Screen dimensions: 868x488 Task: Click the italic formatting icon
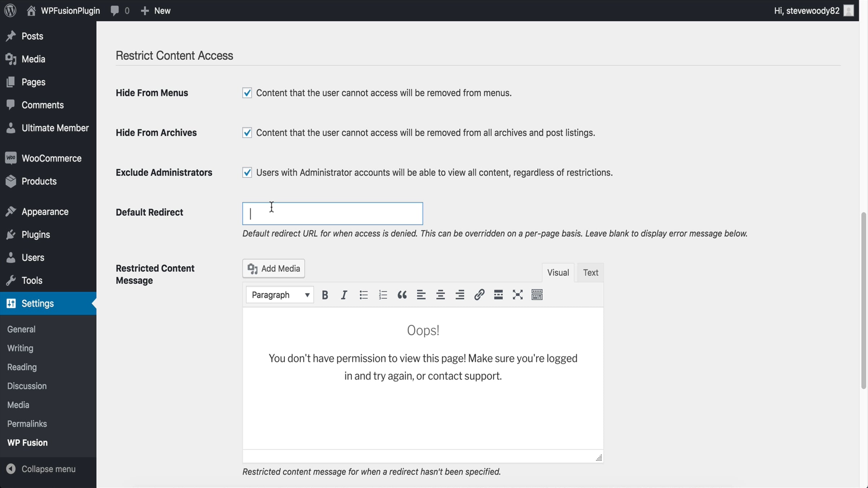click(x=344, y=295)
